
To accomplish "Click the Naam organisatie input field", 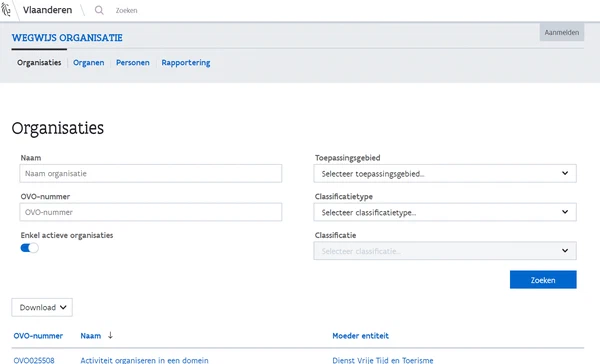I will (151, 173).
